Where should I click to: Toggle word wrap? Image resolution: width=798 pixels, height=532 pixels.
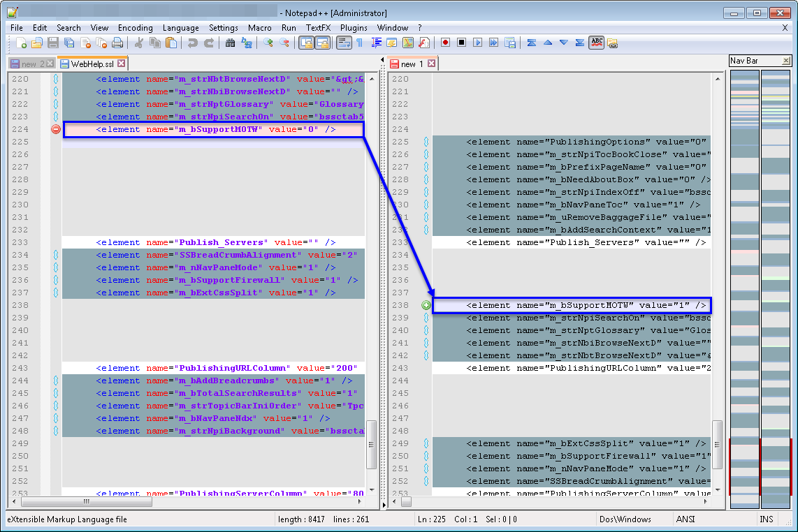pos(343,43)
